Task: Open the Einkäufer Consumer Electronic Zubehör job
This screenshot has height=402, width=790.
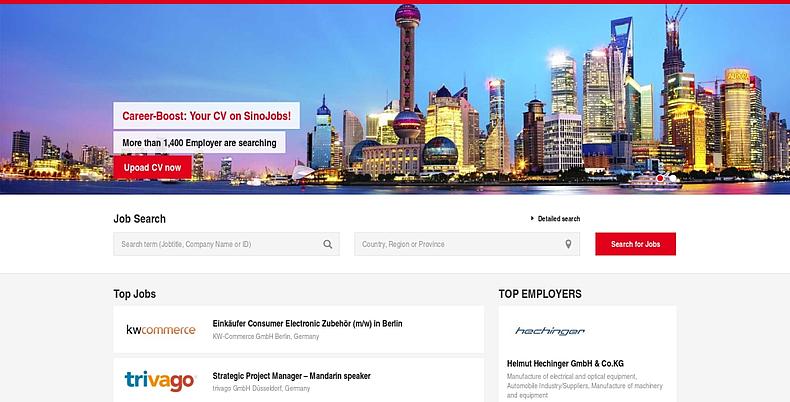Action: (307, 324)
